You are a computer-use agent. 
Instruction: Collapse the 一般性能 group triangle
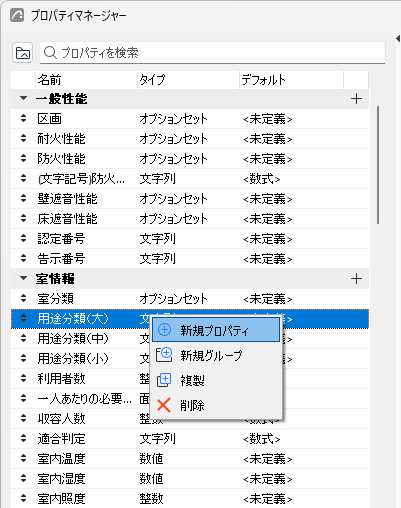[x=23, y=98]
